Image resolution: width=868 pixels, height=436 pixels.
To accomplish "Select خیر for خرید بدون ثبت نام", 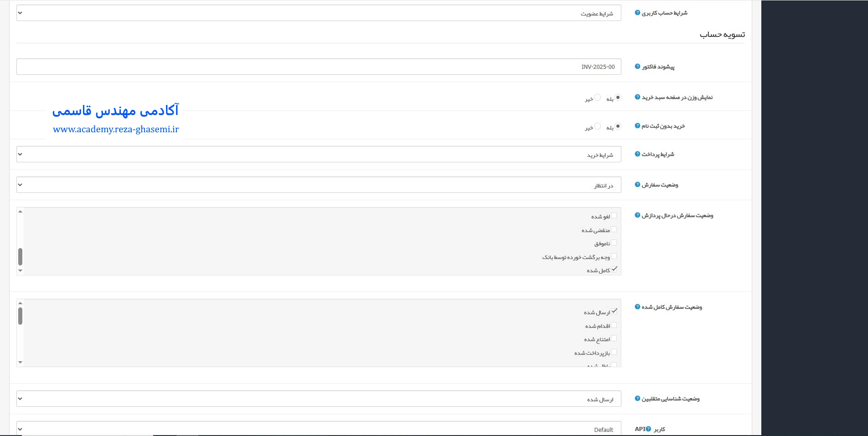I will pos(597,126).
